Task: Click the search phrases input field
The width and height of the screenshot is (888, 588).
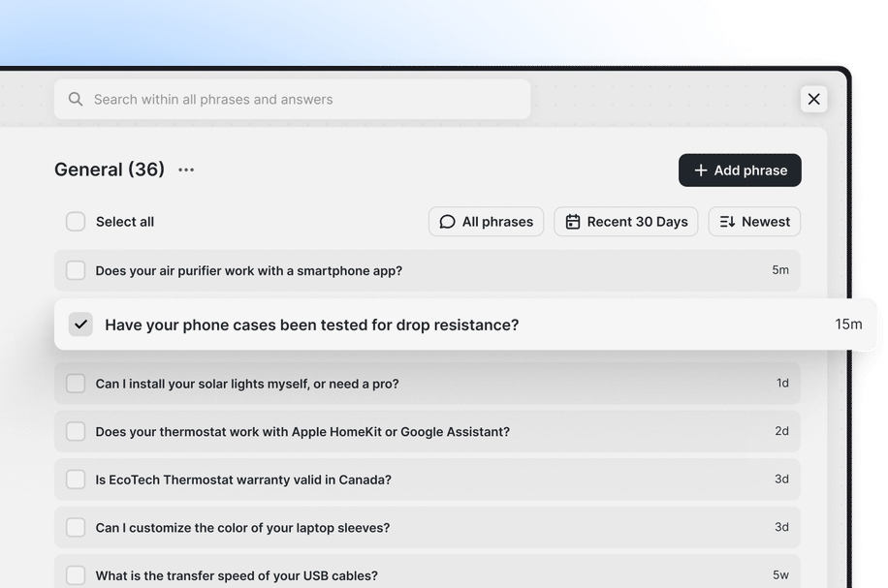Action: tap(291, 99)
